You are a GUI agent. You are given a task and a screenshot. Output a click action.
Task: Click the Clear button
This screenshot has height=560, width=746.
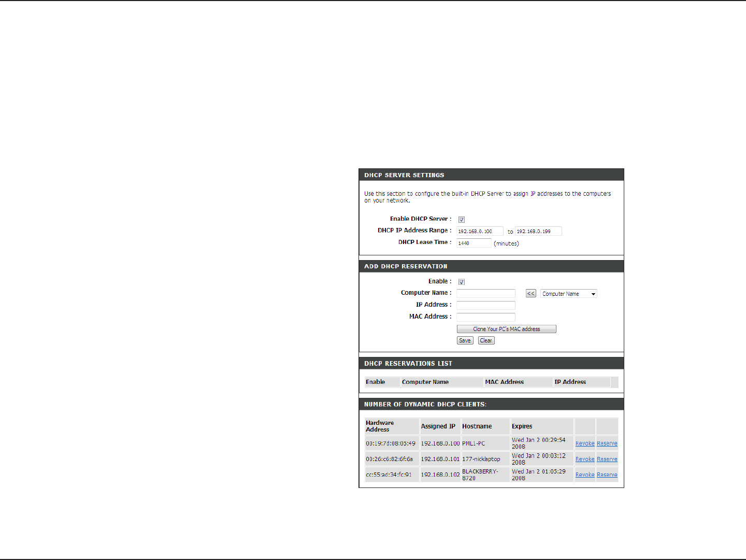(x=486, y=340)
